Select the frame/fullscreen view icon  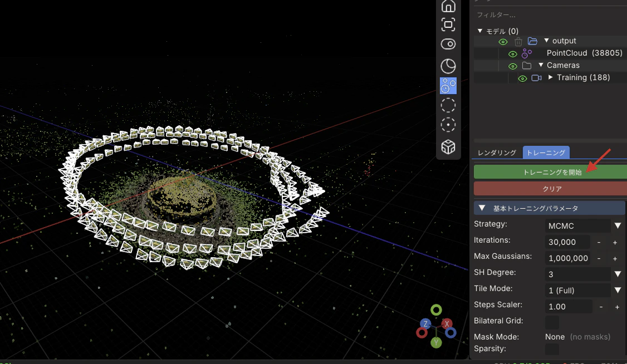pyautogui.click(x=448, y=25)
